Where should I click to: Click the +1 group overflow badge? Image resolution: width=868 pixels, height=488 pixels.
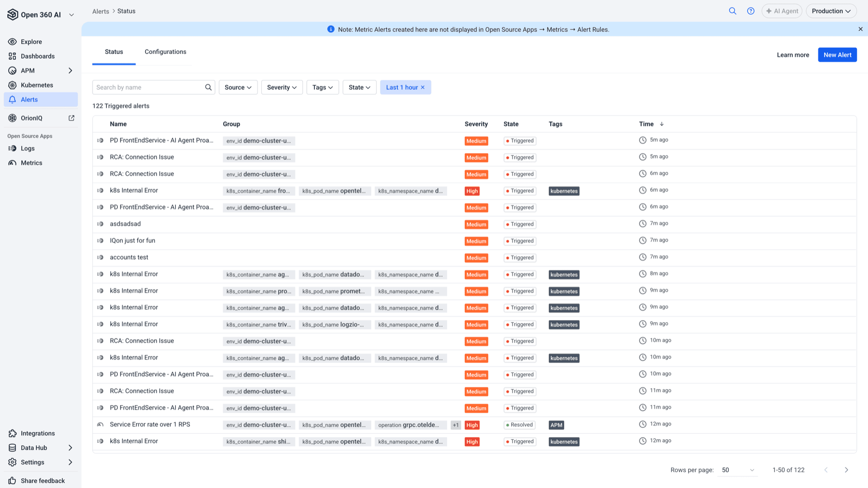tap(456, 425)
